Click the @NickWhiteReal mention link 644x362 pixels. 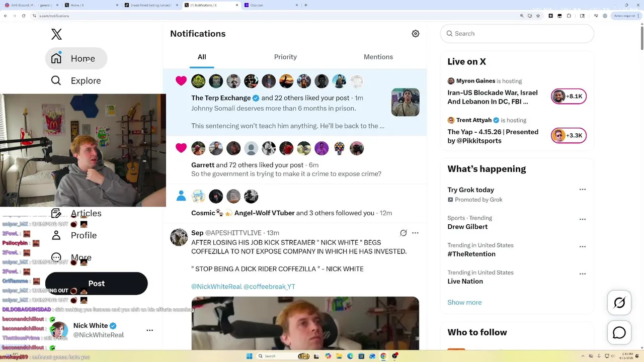point(216,287)
